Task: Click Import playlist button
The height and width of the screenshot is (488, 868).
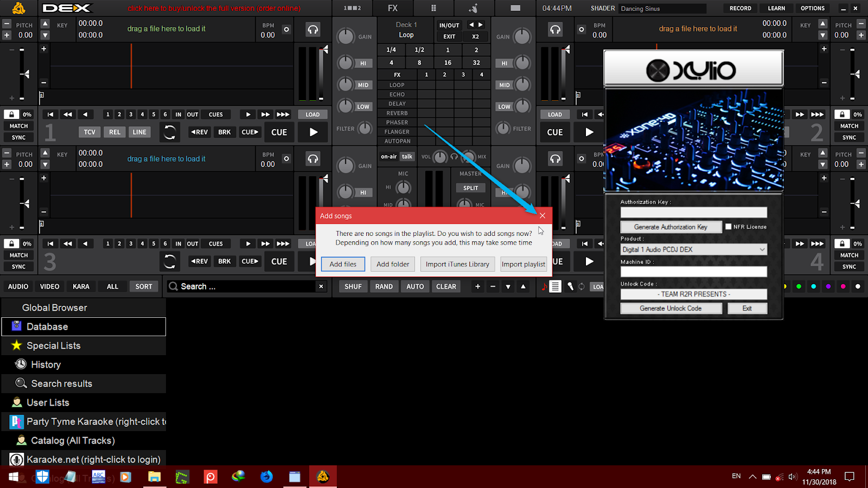Action: point(524,264)
